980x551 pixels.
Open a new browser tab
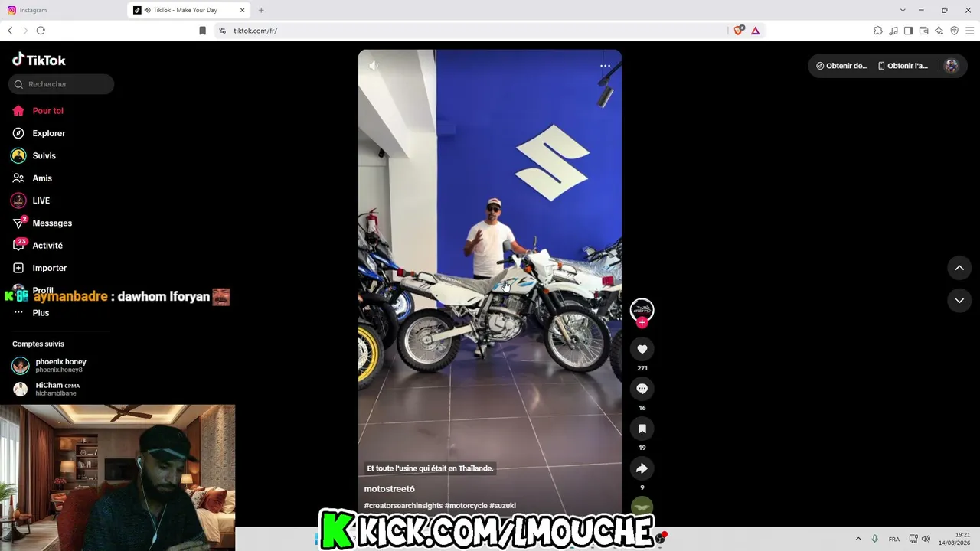(261, 10)
